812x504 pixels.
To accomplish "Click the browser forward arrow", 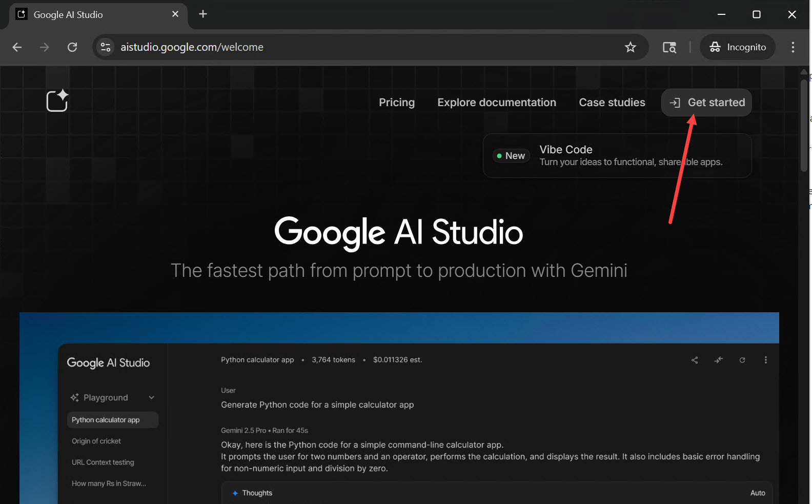I will (x=45, y=47).
